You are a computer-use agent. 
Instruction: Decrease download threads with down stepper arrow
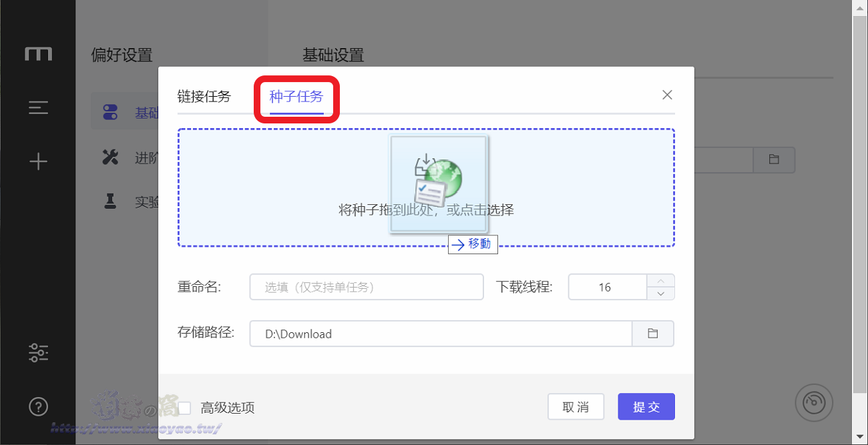661,293
